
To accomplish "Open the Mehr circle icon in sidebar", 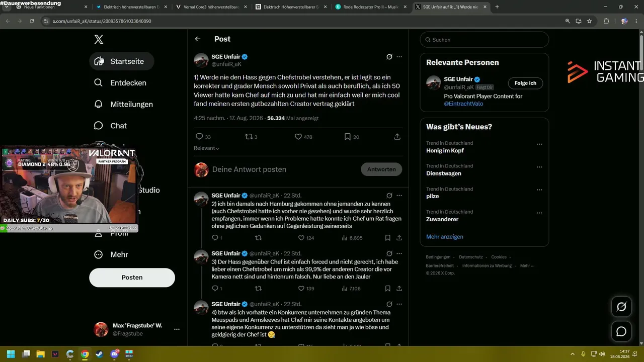I will click(99, 254).
